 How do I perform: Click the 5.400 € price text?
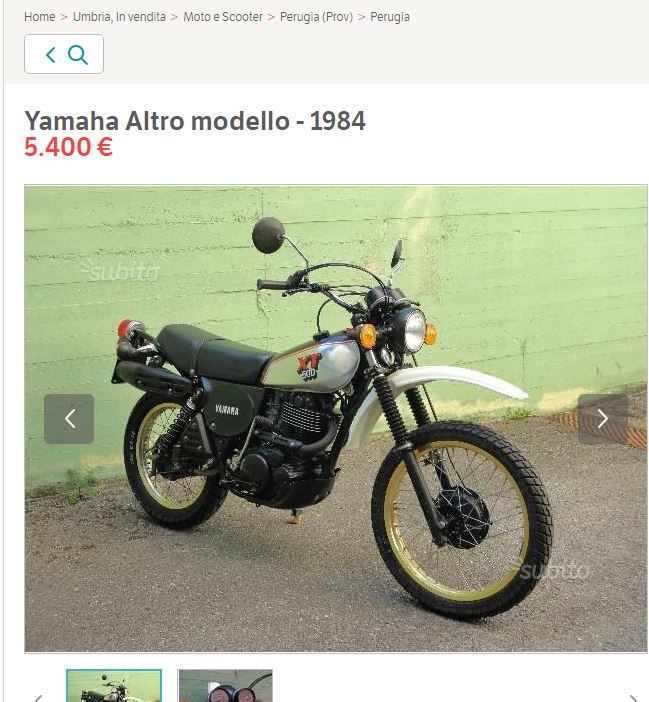(x=68, y=147)
